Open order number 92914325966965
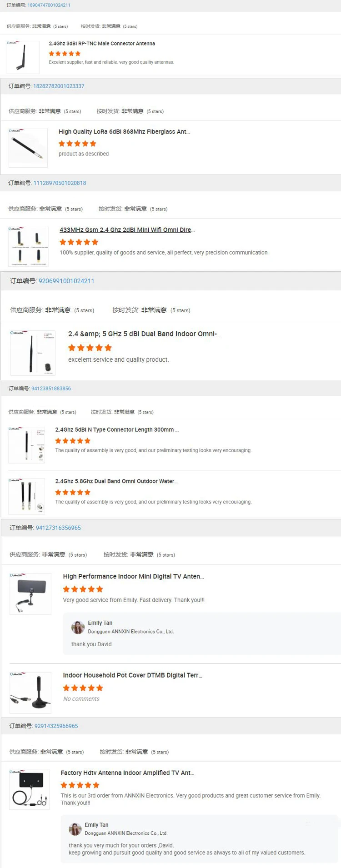 click(56, 726)
